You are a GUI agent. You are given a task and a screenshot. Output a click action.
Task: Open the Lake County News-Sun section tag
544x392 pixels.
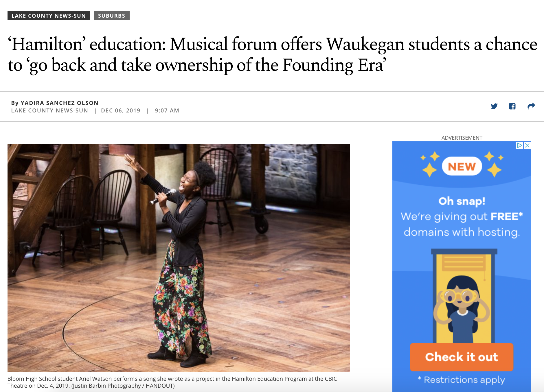[49, 16]
